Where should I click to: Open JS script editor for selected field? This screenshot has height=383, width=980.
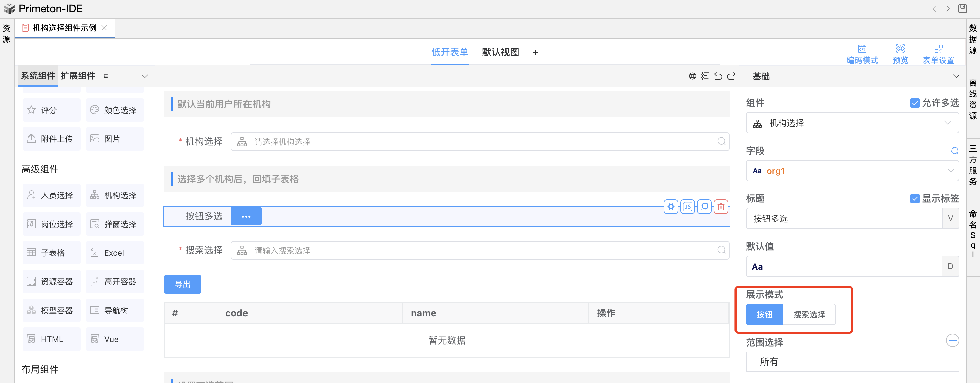tap(687, 207)
